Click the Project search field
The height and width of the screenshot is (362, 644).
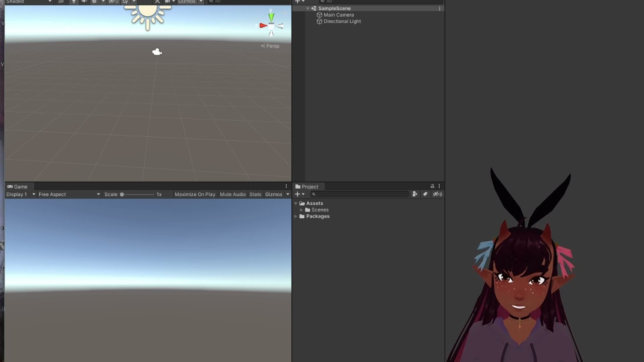coord(360,194)
